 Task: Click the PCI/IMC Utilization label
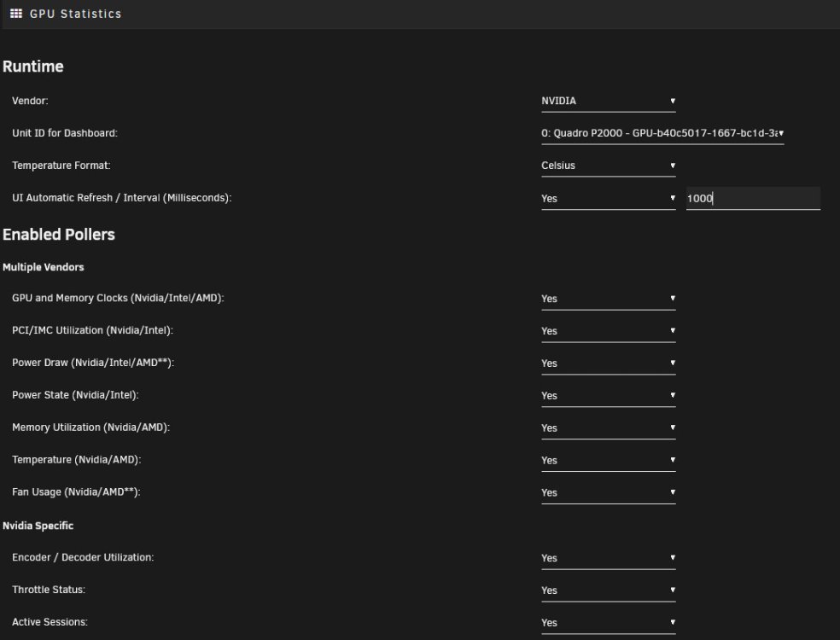click(x=93, y=330)
